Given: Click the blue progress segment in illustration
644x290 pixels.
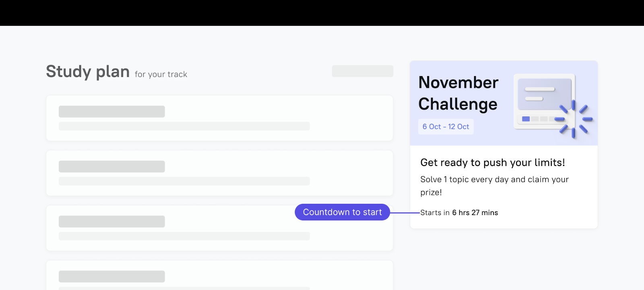Looking at the screenshot, I should pos(526,119).
